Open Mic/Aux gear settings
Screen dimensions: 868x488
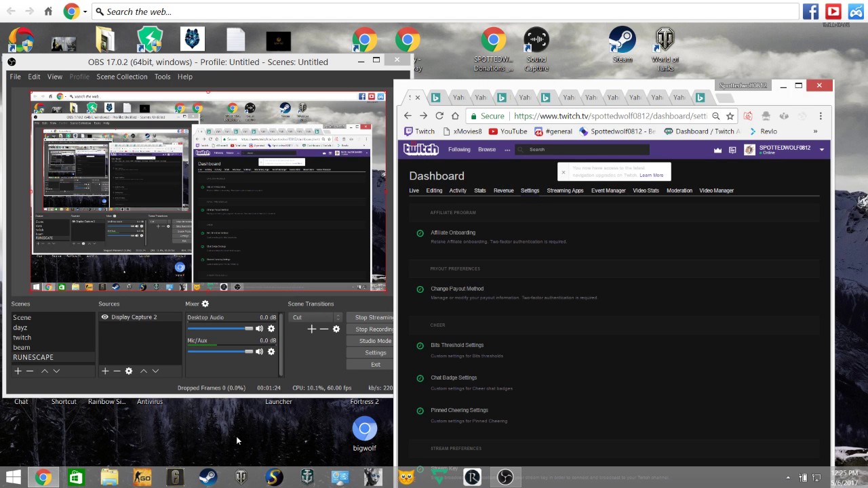(271, 352)
